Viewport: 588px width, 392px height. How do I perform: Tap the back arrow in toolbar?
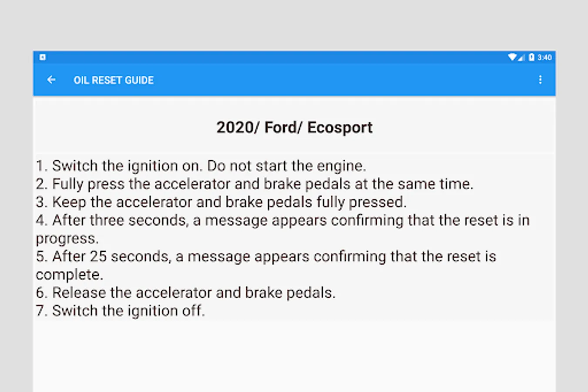[51, 80]
